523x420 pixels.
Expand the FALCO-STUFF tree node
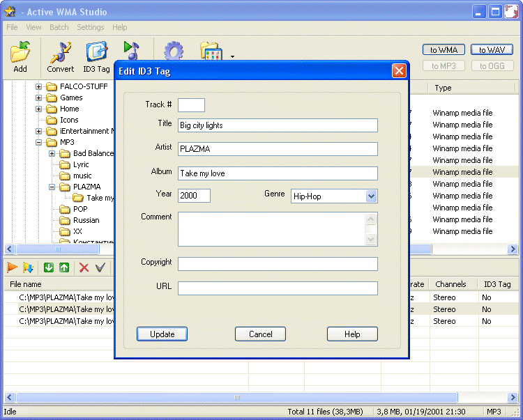tap(38, 86)
